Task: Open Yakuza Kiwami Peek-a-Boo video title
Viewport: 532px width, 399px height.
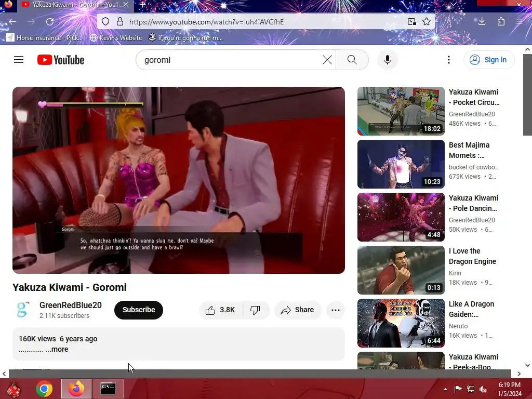Action: pyautogui.click(x=474, y=362)
